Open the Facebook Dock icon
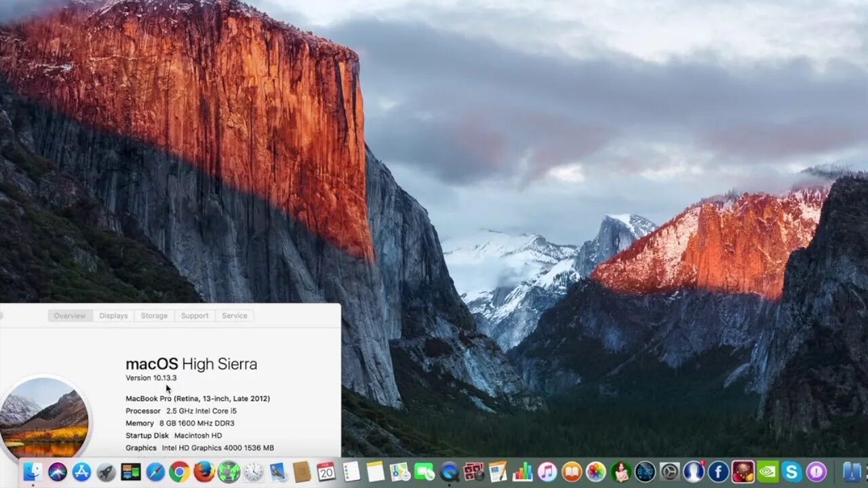868x488 pixels. [x=718, y=471]
